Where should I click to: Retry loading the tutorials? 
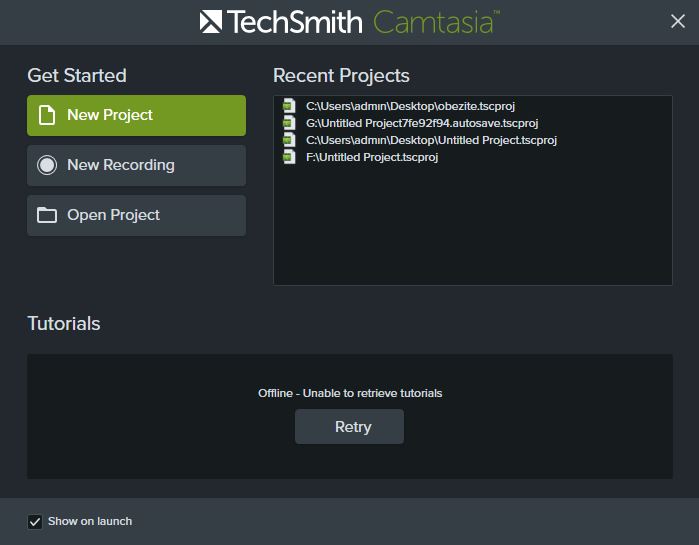tap(350, 426)
